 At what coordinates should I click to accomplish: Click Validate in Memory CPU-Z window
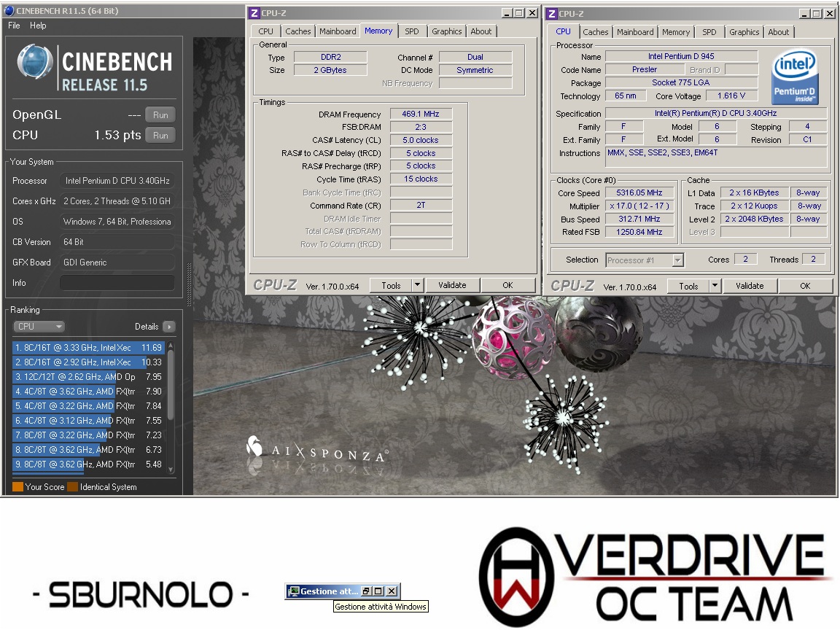point(452,286)
